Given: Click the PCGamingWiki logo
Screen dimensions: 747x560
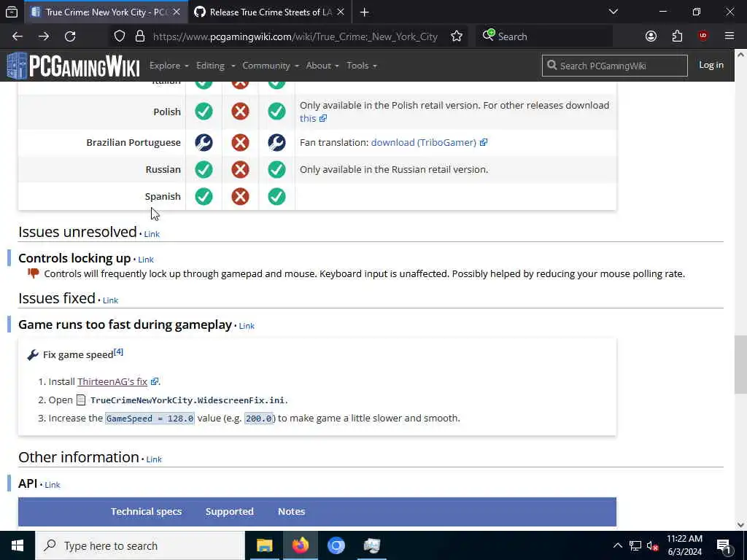Looking at the screenshot, I should (74, 66).
